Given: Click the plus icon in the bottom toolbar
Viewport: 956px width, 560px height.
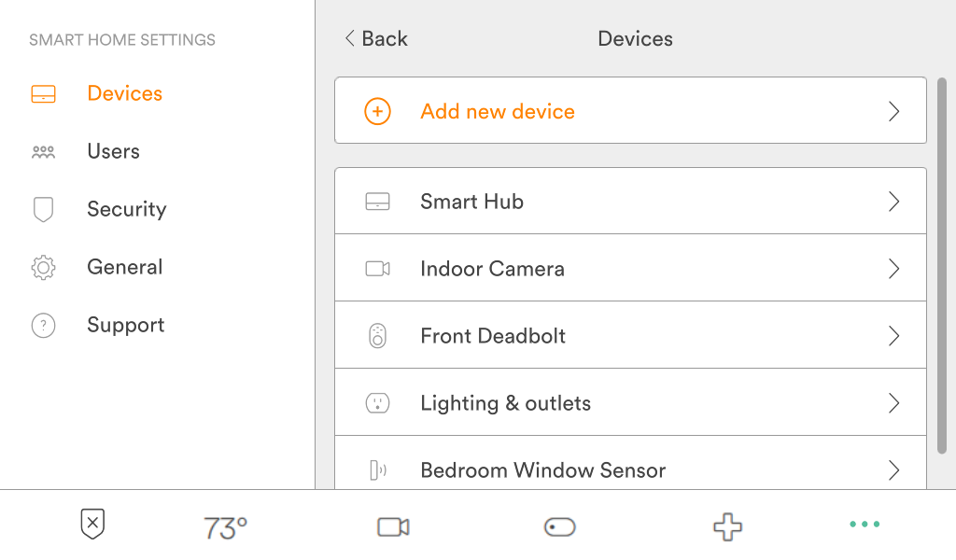Looking at the screenshot, I should point(726,525).
